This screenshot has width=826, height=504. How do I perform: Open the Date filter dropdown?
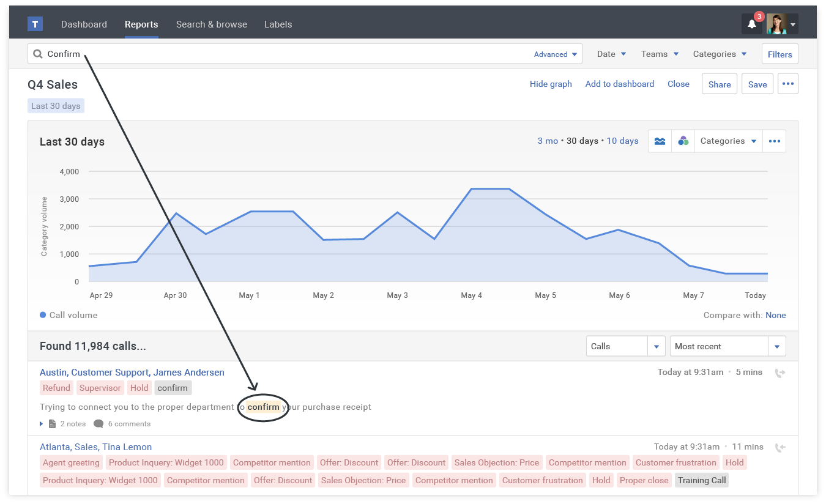point(611,54)
